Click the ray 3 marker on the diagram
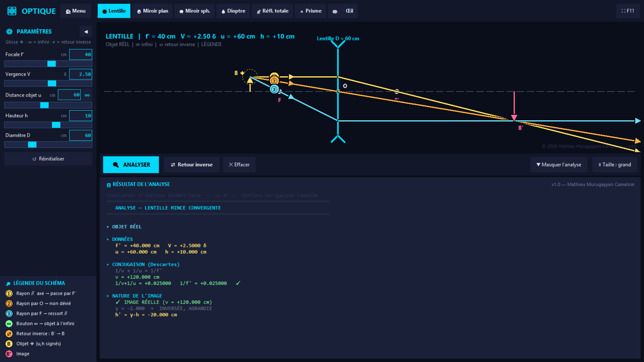The image size is (644, 362). (274, 89)
